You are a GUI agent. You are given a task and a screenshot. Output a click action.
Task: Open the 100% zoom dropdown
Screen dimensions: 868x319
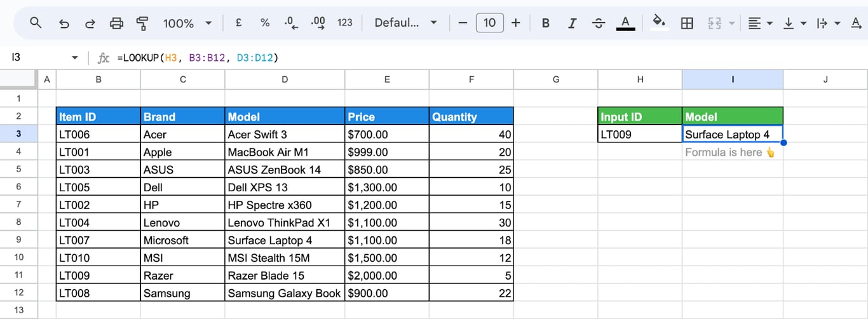[187, 23]
